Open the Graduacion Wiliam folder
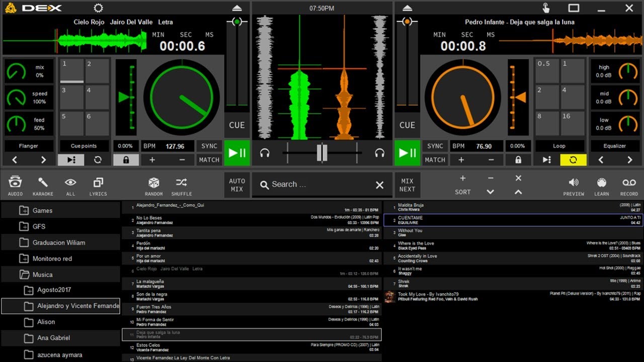The height and width of the screenshot is (362, 644). [60, 242]
